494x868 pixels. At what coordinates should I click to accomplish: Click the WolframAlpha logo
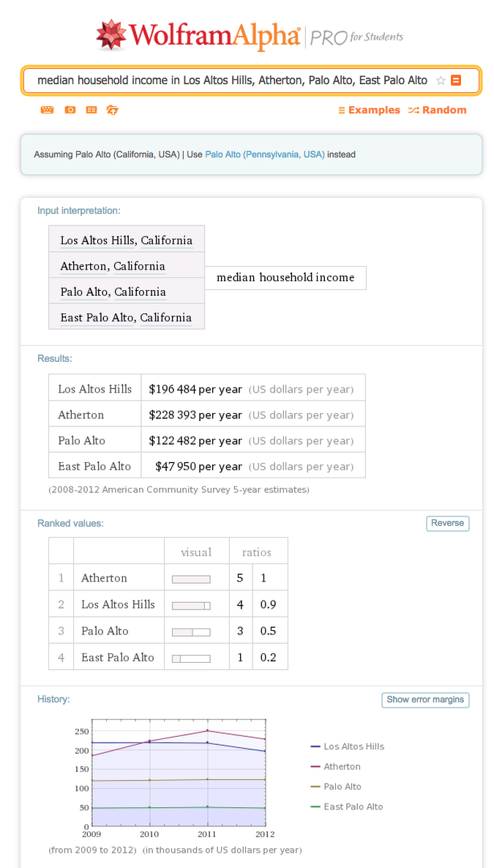pos(198,35)
